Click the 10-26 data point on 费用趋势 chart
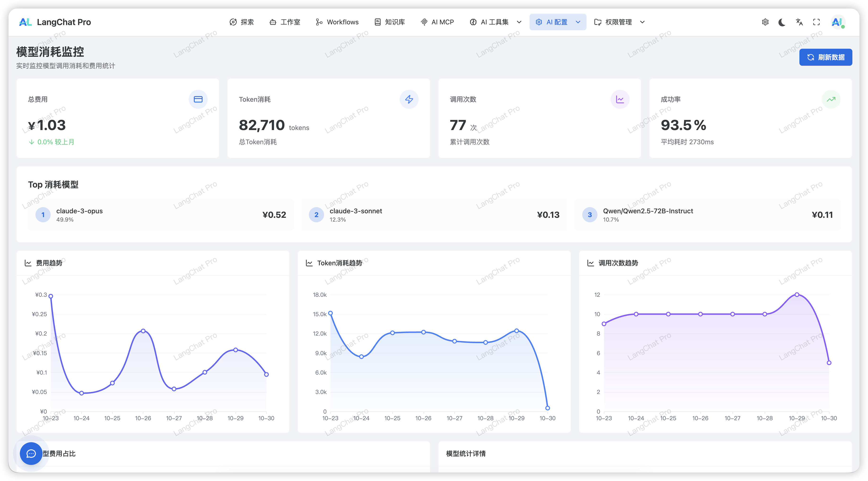This screenshot has height=481, width=868. [x=143, y=331]
